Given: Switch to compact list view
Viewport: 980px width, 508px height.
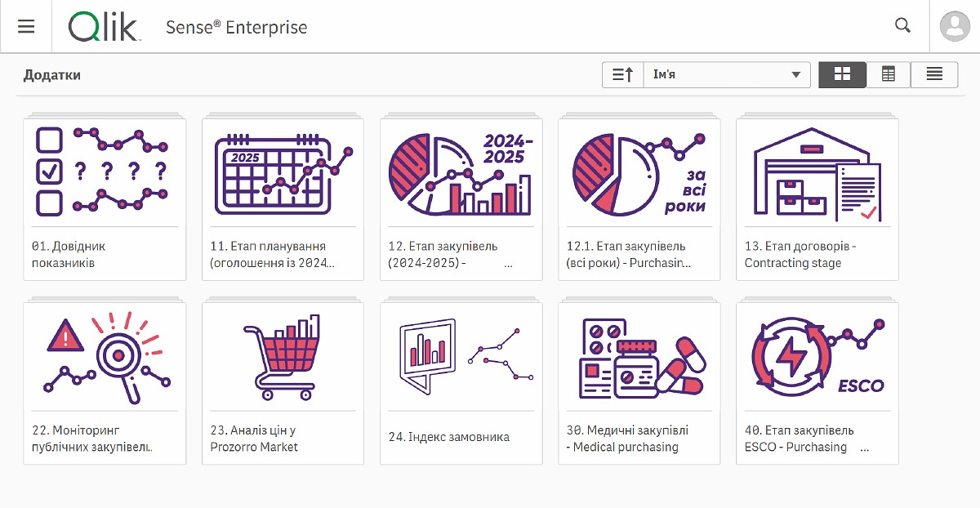Looking at the screenshot, I should point(934,74).
